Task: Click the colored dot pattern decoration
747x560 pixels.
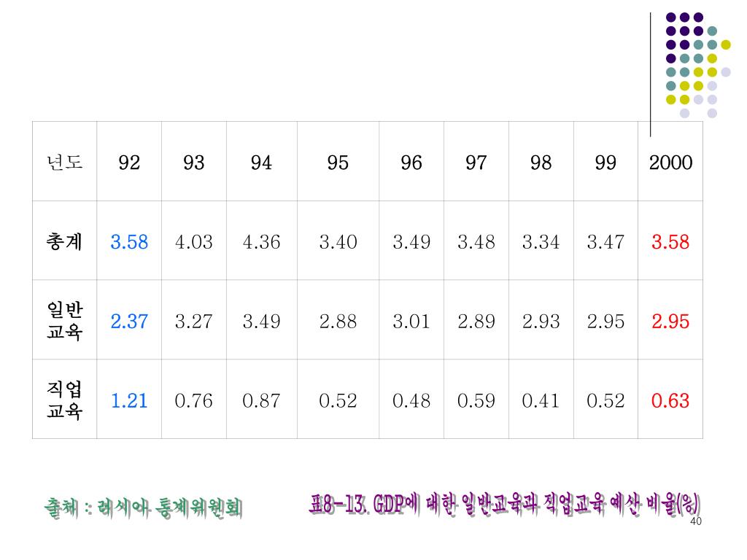Action: click(x=698, y=65)
